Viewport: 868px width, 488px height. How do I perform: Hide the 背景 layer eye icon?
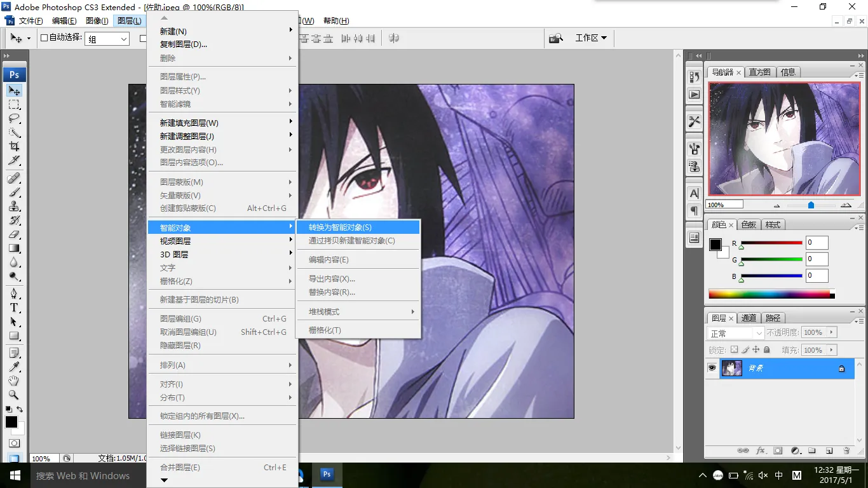coord(712,368)
